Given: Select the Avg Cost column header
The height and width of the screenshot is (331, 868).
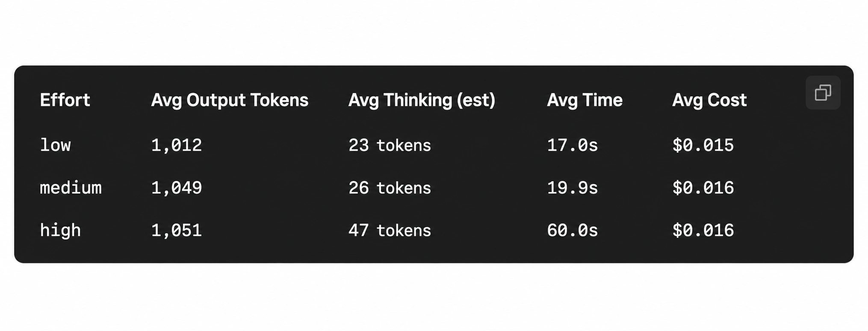Looking at the screenshot, I should [709, 100].
